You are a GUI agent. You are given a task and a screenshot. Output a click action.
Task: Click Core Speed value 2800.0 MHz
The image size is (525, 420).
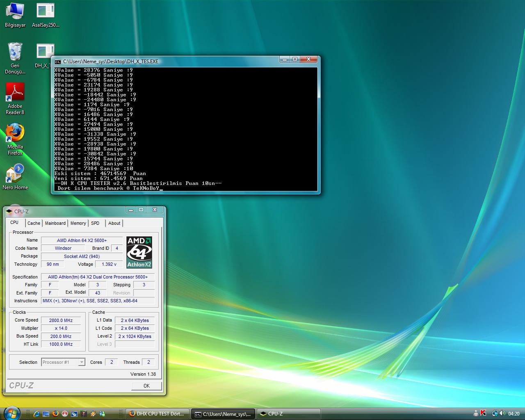point(61,320)
